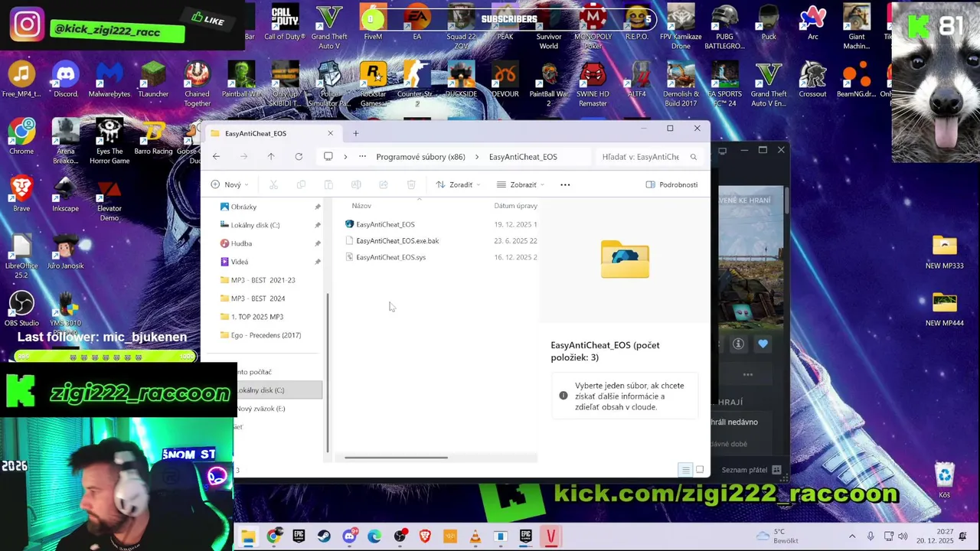Unpin Hudba from quick access

tap(318, 243)
